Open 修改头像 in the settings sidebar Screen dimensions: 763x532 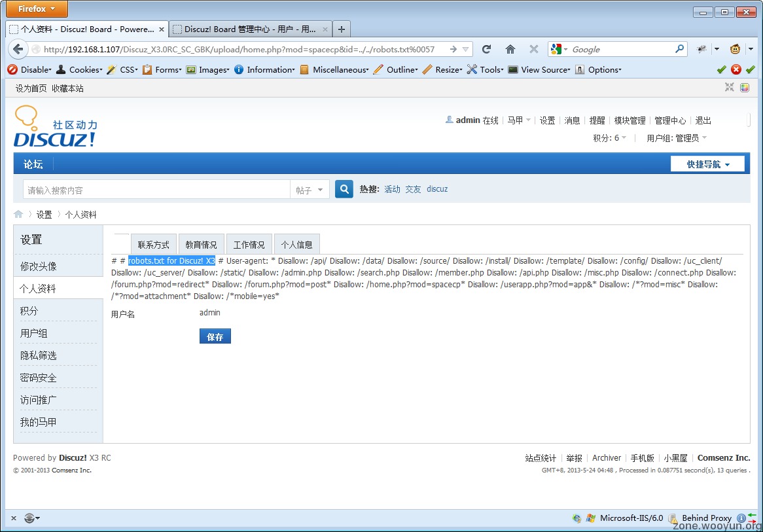tap(39, 266)
